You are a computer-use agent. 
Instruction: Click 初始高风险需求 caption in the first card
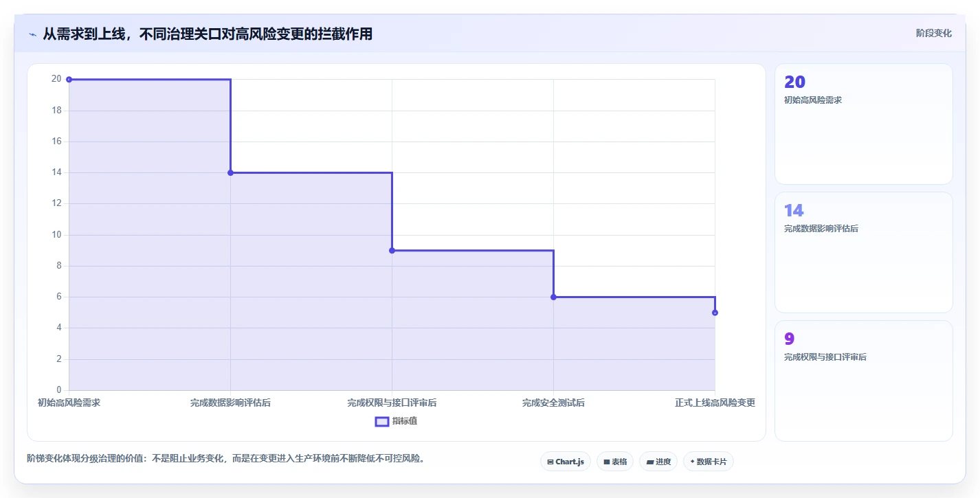click(813, 100)
